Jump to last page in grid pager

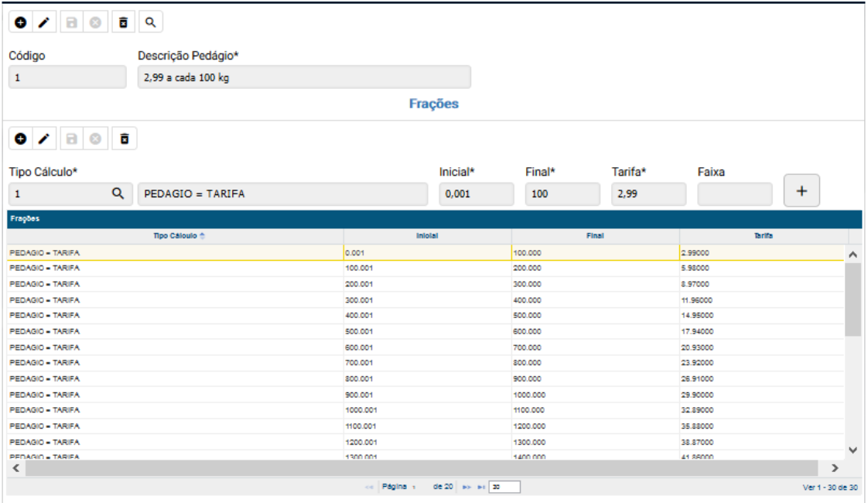[480, 488]
